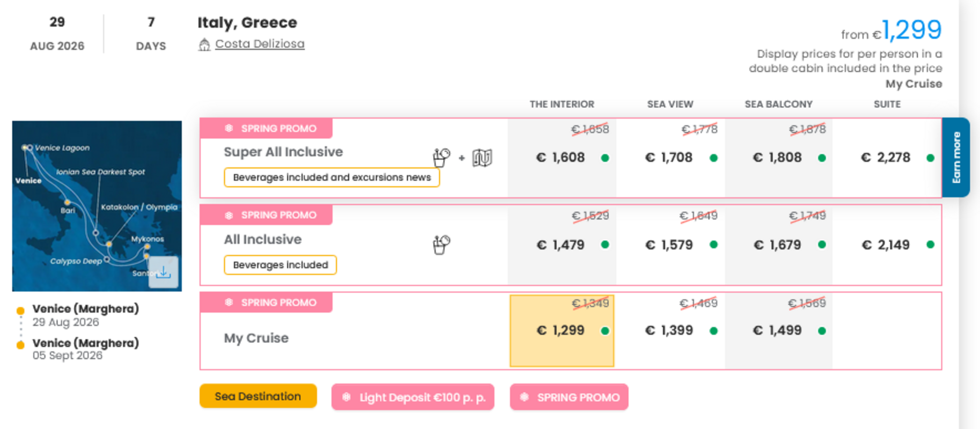
Task: Click the beverages icon in All Inclusive row
Action: [x=441, y=245]
